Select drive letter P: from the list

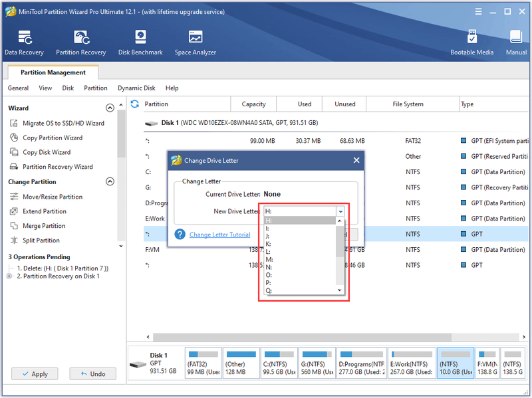point(300,283)
